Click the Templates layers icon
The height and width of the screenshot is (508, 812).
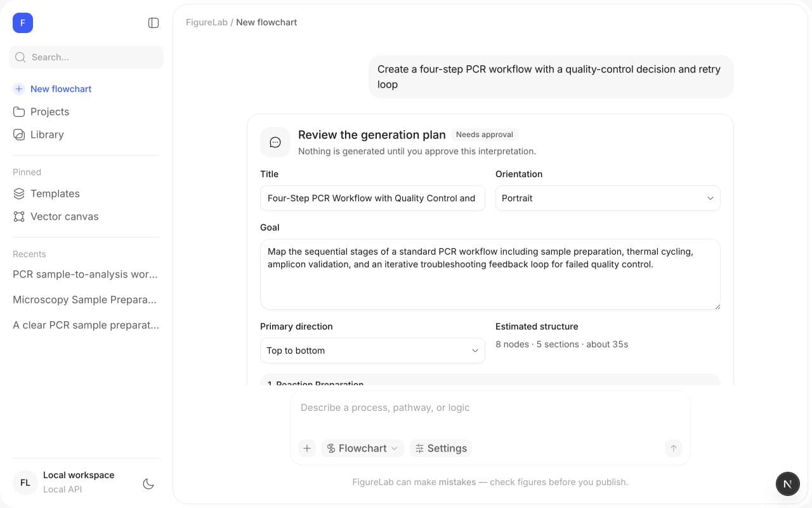[x=19, y=194]
